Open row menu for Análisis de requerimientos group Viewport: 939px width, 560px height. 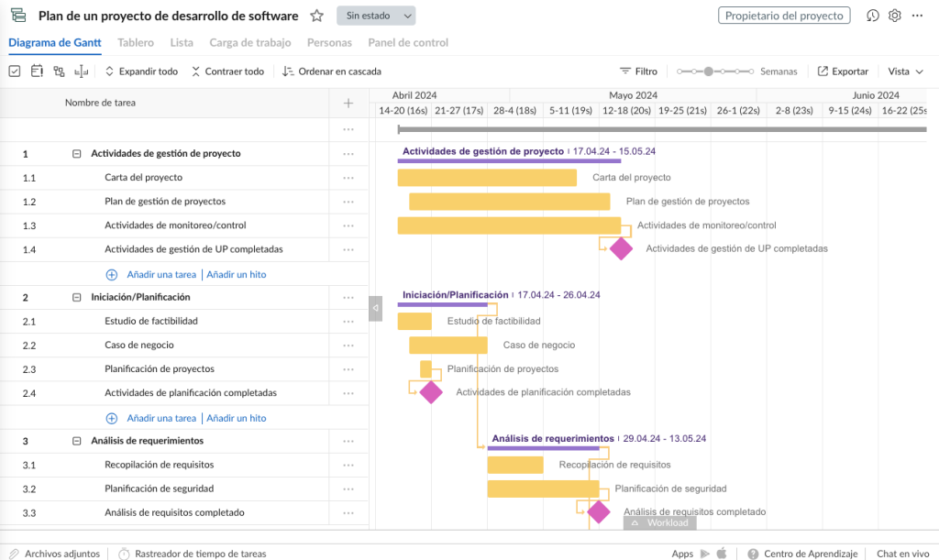348,441
